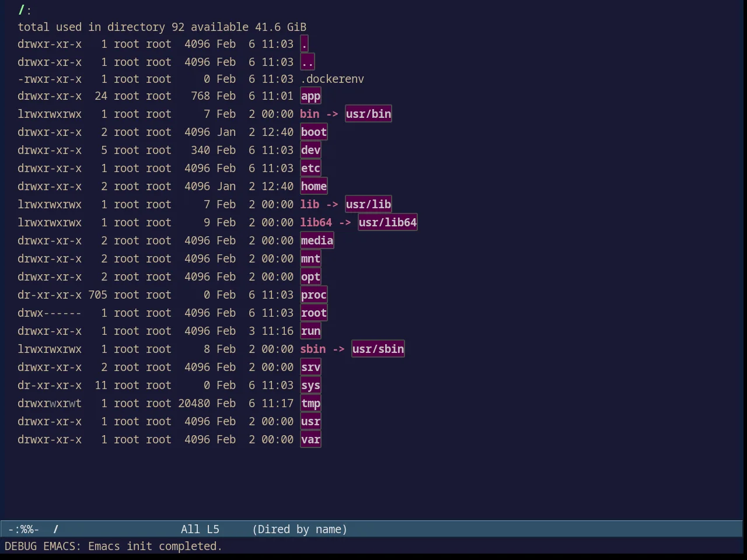The height and width of the screenshot is (560, 747).
Task: Click the tmp permissions 'drwxrwxrwt'
Action: (50, 403)
